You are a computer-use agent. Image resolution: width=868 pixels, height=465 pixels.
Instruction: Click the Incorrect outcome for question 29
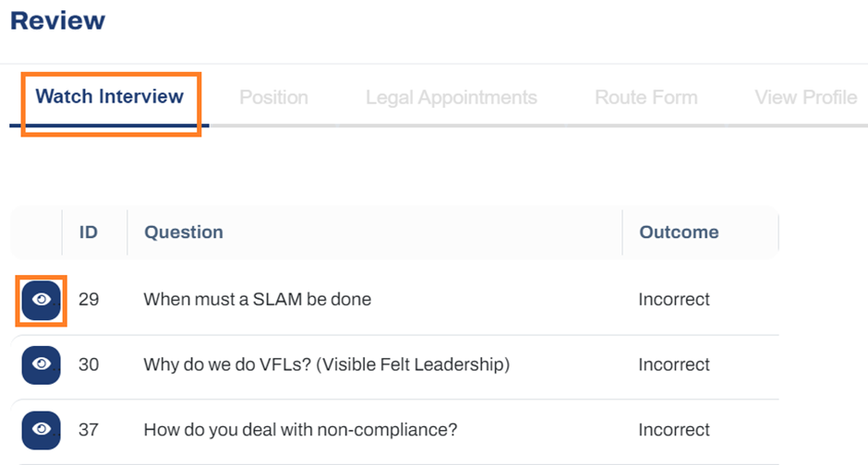[674, 300]
